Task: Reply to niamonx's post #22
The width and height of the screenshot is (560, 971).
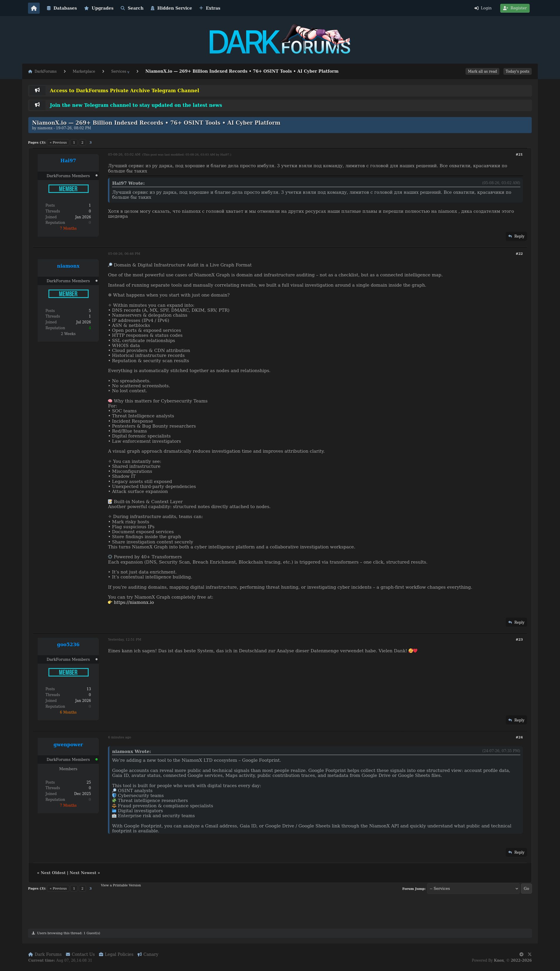Action: [516, 623]
